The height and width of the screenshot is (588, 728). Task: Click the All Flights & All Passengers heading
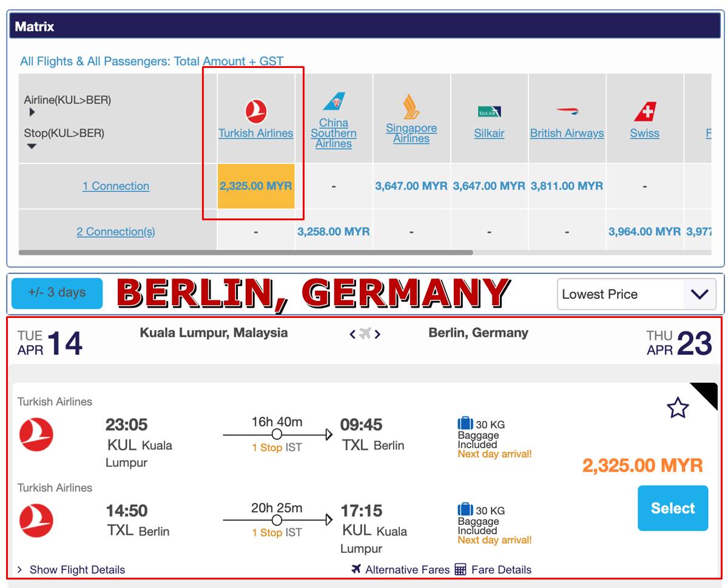coord(152,61)
